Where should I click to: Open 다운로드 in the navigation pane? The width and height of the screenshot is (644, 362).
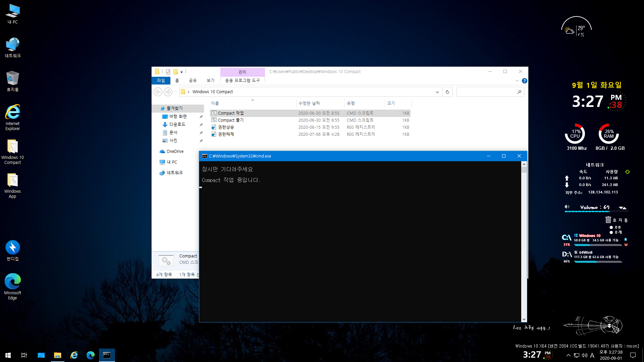(177, 124)
